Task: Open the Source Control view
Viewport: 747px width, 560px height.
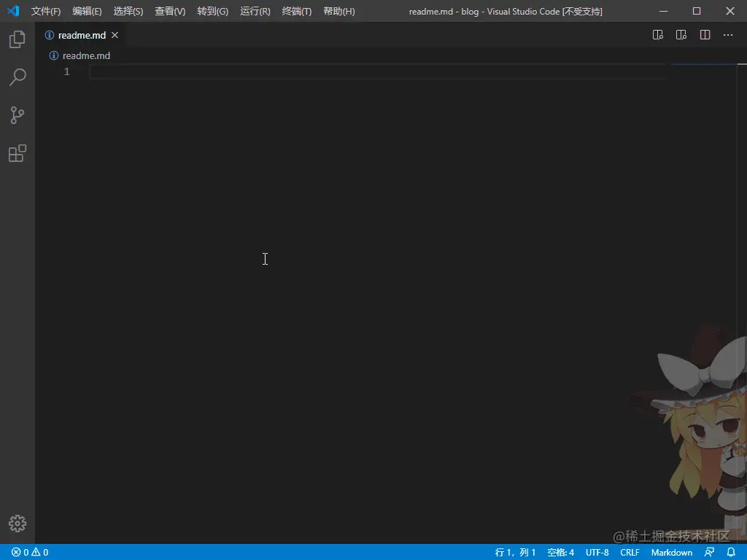Action: pyautogui.click(x=18, y=115)
